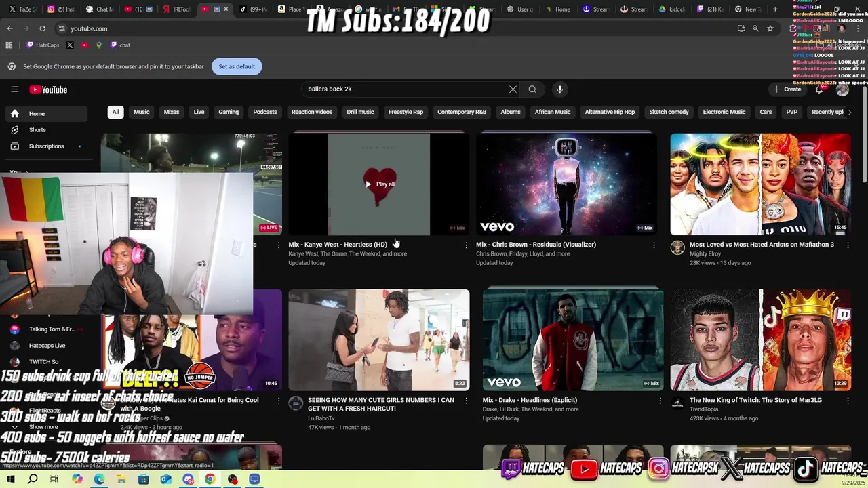Run the search with the magnifier button

pyautogui.click(x=532, y=89)
